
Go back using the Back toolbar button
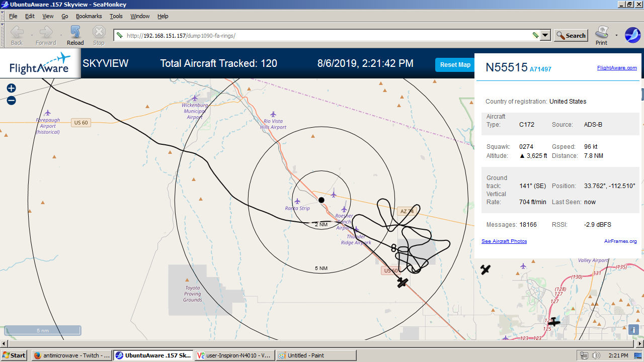(17, 35)
